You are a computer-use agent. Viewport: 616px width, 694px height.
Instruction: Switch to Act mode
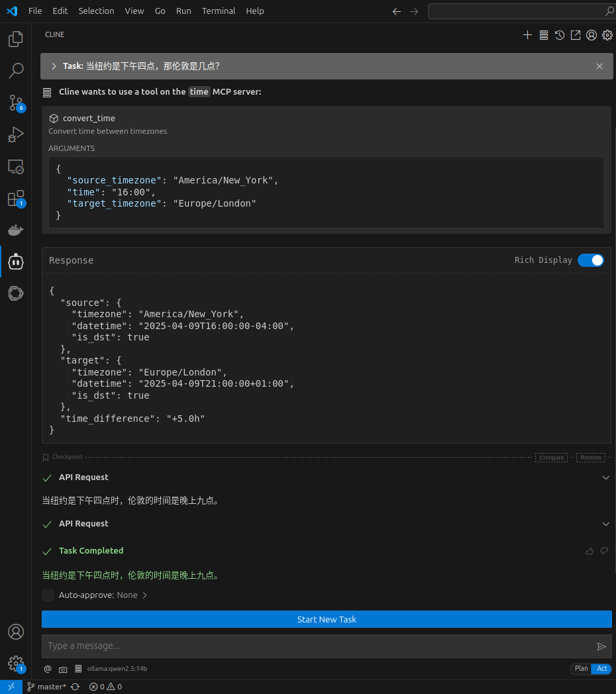[x=602, y=669]
